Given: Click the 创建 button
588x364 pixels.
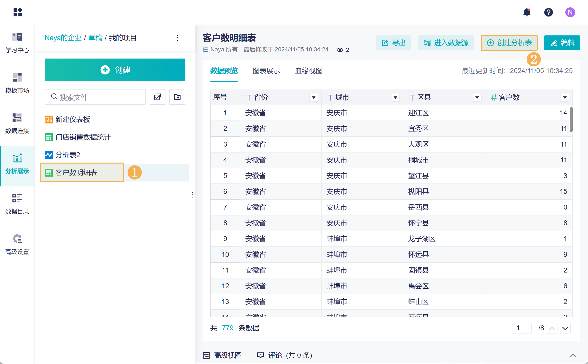Looking at the screenshot, I should tap(115, 70).
